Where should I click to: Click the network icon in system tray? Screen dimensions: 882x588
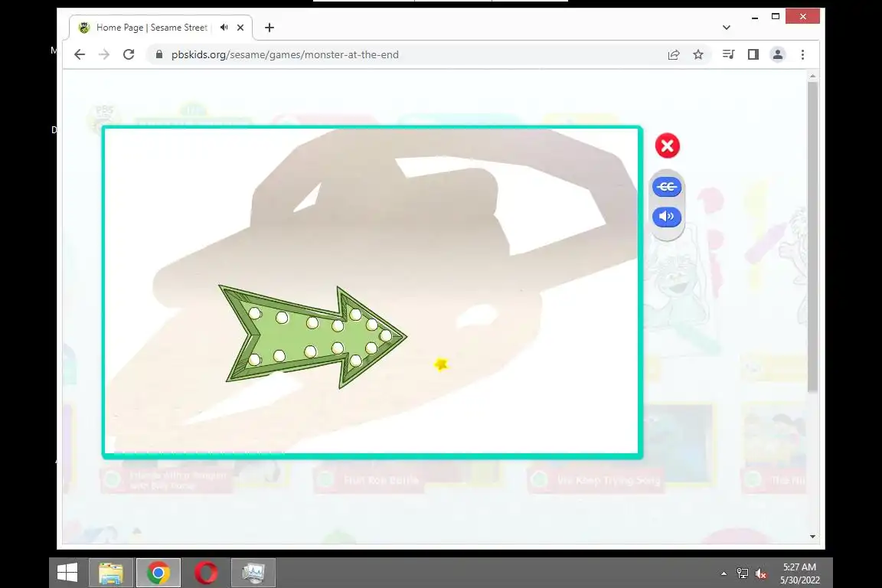tap(743, 574)
